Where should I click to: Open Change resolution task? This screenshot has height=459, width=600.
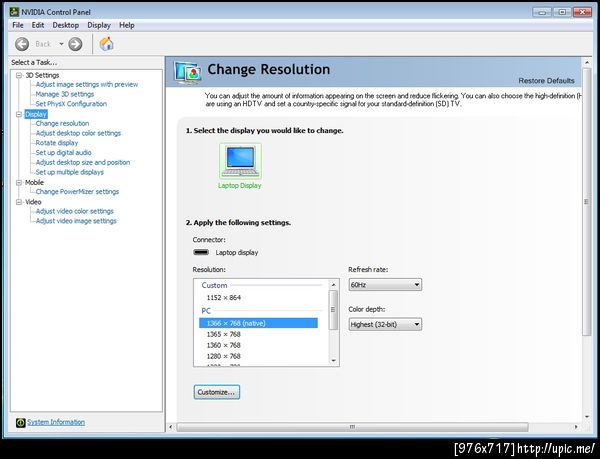point(62,124)
